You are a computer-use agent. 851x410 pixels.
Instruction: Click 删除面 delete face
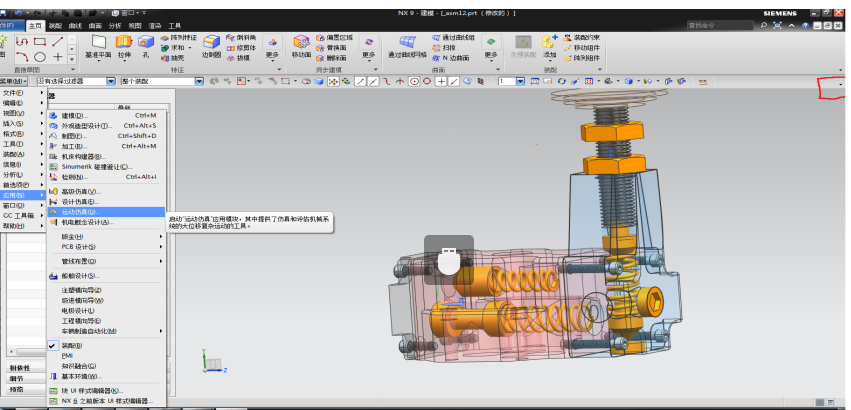331,58
